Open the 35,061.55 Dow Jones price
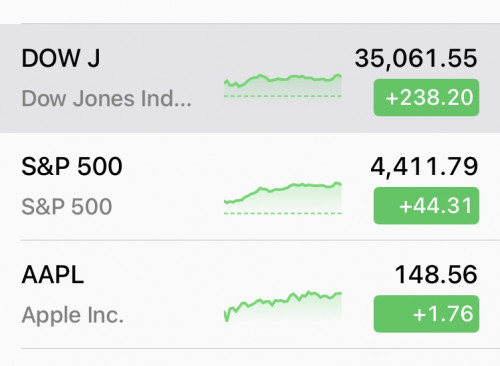The image size is (500, 366). (x=416, y=58)
